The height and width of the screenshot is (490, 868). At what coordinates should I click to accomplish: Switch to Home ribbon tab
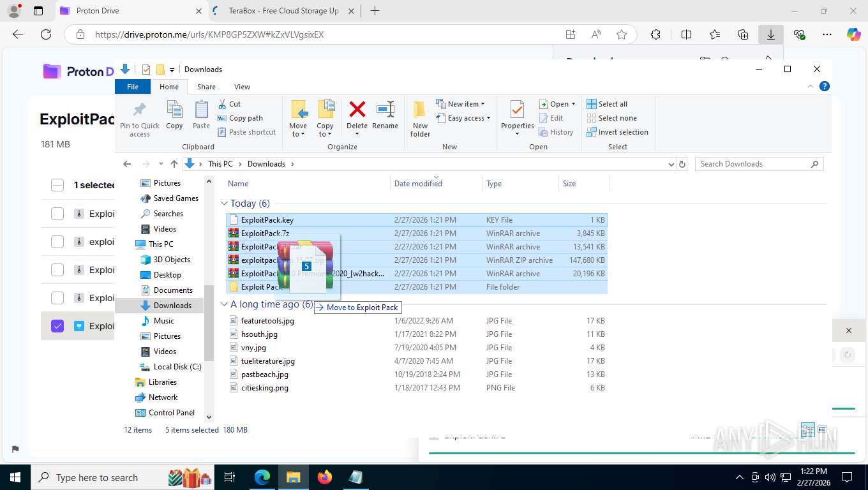click(169, 86)
